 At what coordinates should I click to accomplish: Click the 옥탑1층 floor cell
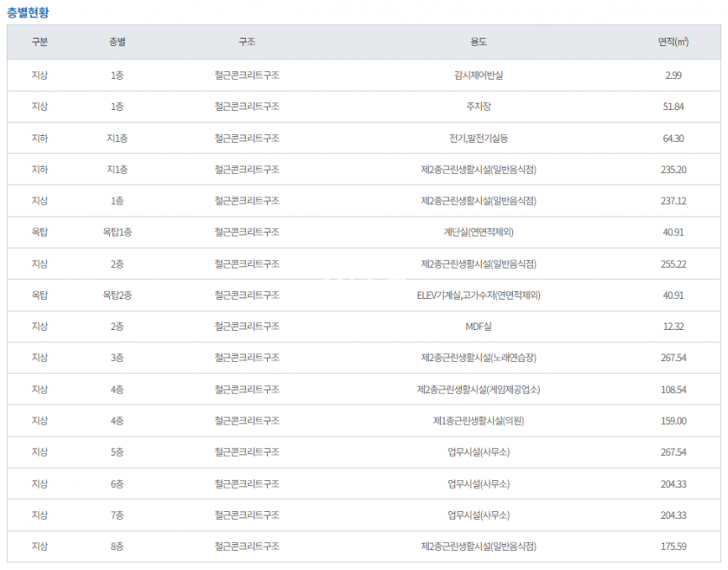117,232
